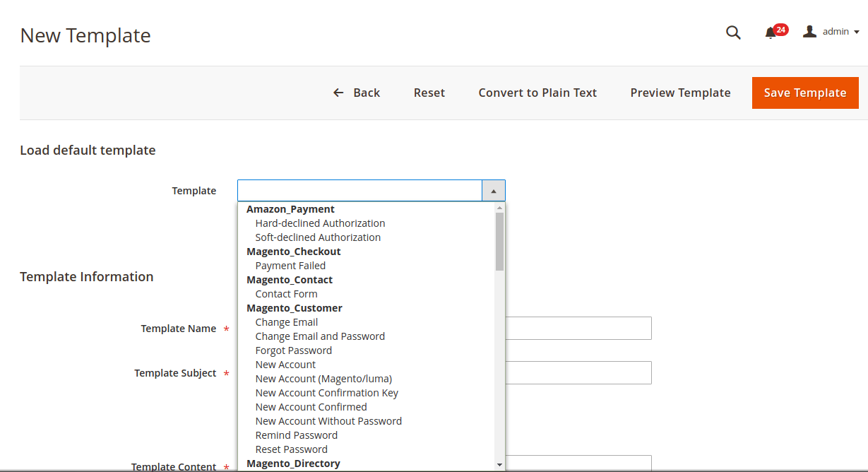Screen dimensions: 868x472
Task: Click the admin user avatar icon
Action: coord(809,31)
